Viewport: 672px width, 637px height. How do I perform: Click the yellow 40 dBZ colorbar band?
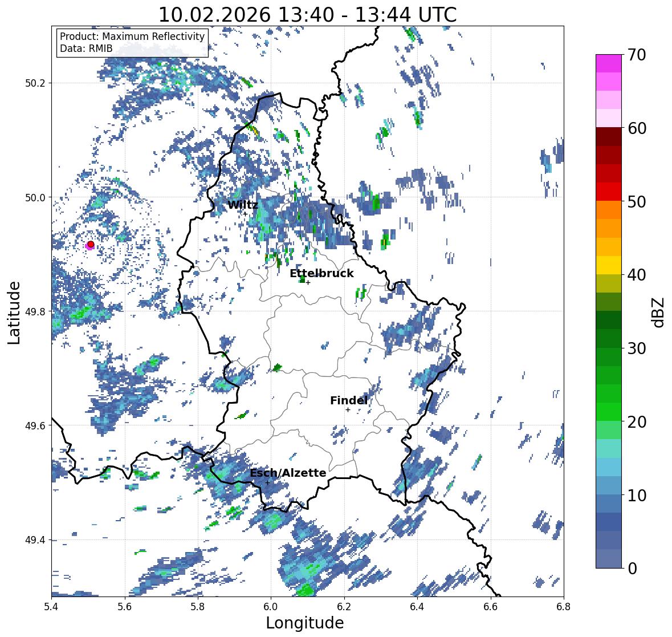608,265
